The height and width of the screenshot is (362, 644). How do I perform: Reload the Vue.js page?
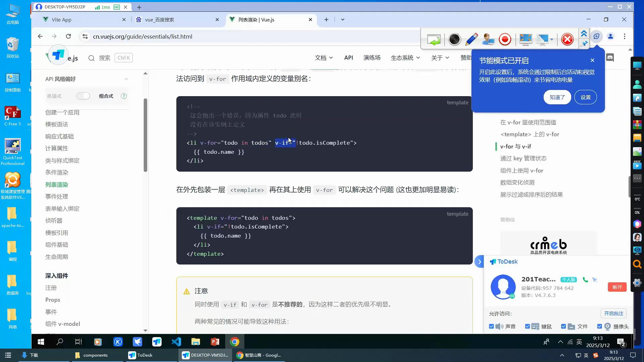click(x=68, y=37)
